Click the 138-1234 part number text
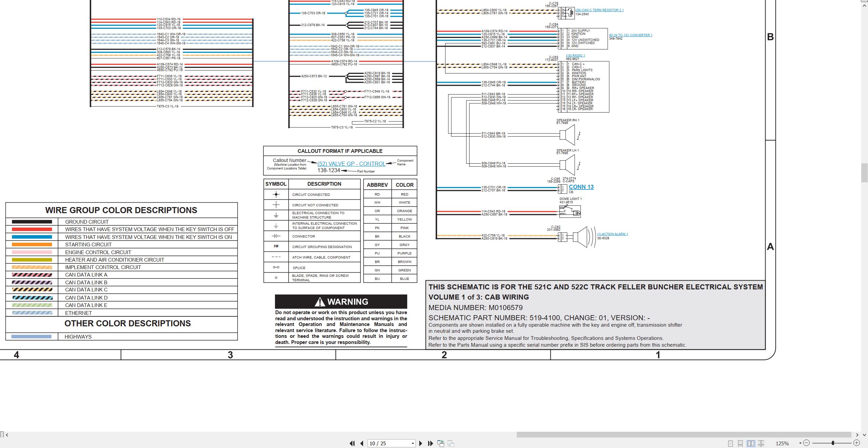The height and width of the screenshot is (448, 868). [x=329, y=170]
